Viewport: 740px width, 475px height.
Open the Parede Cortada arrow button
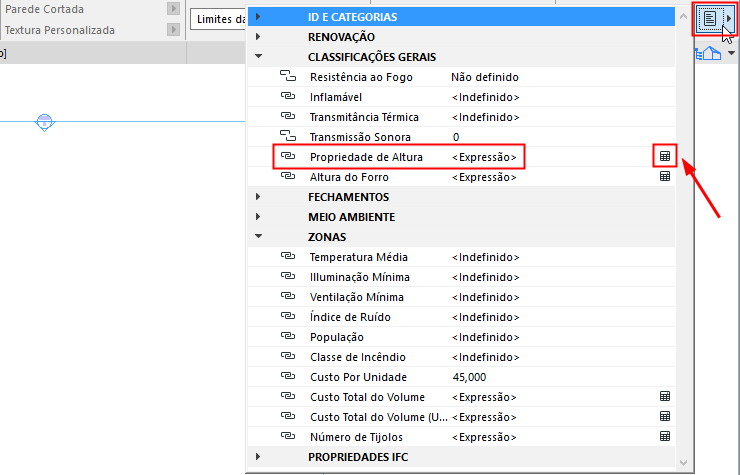173,8
